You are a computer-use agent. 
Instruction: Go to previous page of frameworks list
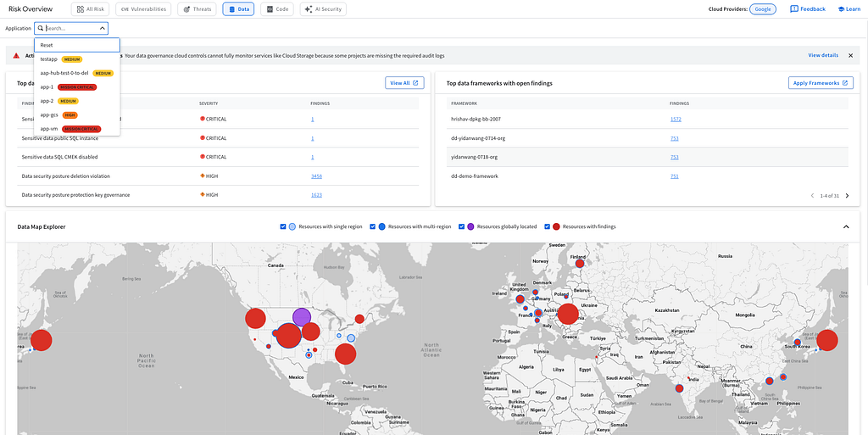coord(813,195)
